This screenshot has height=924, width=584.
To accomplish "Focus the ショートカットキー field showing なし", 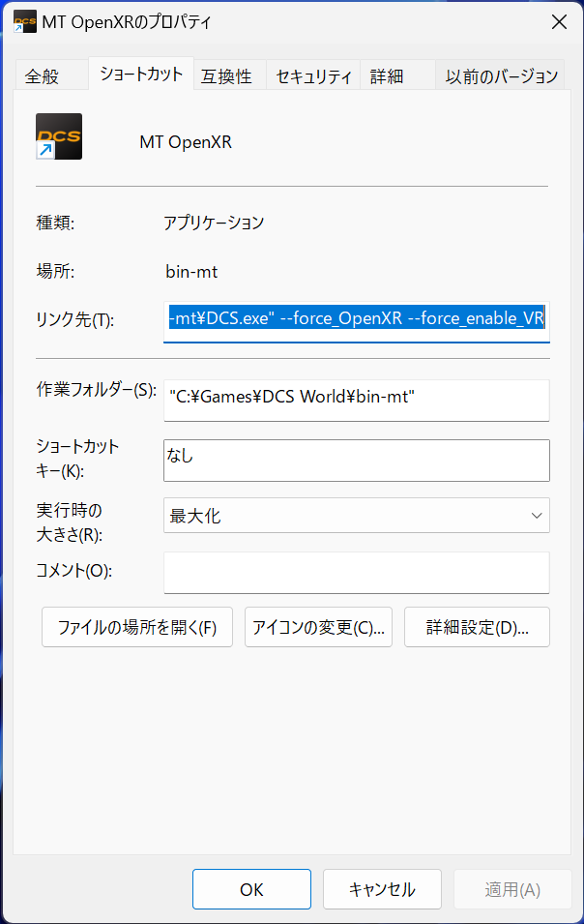I will [x=357, y=461].
